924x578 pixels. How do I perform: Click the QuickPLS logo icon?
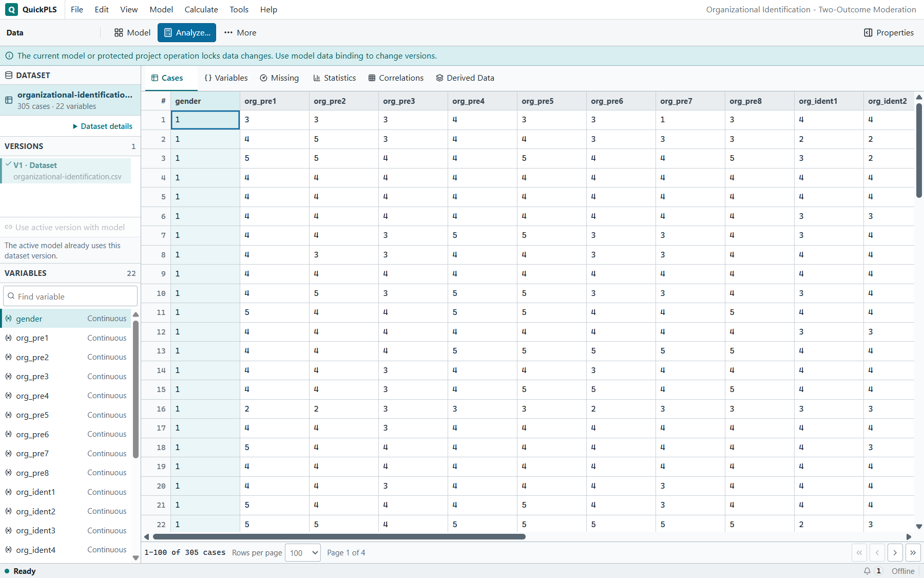[11, 9]
